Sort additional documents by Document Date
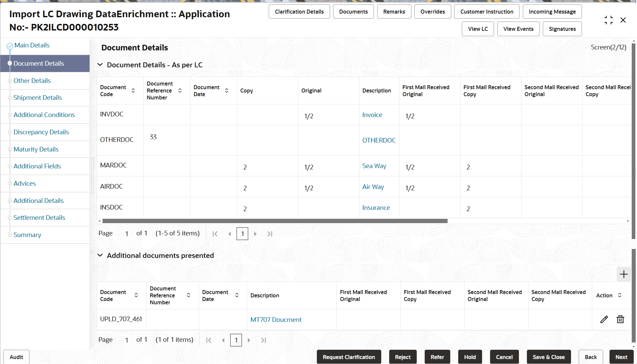This screenshot has width=637, height=364. [x=237, y=295]
